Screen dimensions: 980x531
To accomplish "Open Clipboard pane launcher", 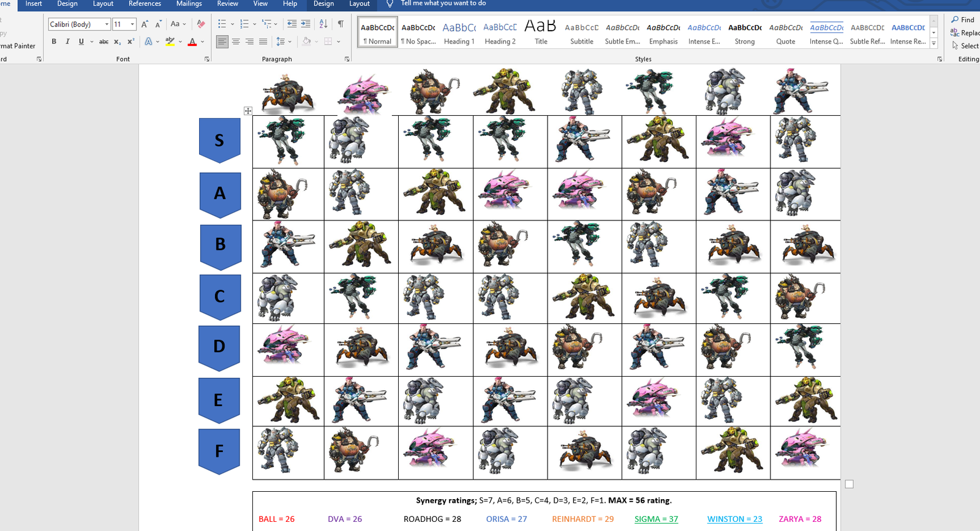I will (x=39, y=59).
